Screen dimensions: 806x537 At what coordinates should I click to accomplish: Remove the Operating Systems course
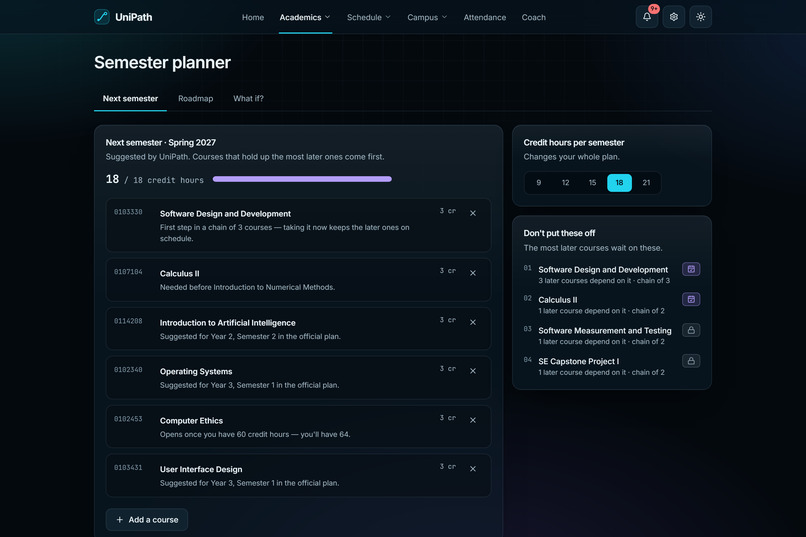click(472, 371)
